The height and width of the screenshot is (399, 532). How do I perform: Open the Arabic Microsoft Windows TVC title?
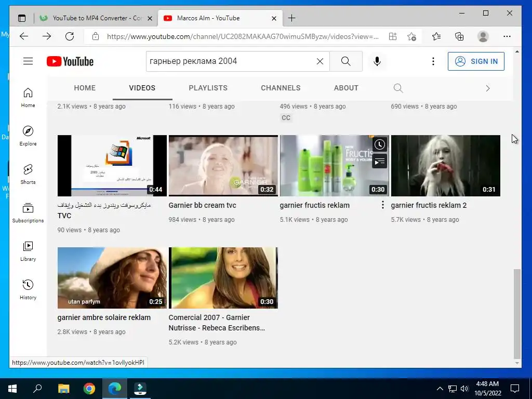click(x=104, y=210)
